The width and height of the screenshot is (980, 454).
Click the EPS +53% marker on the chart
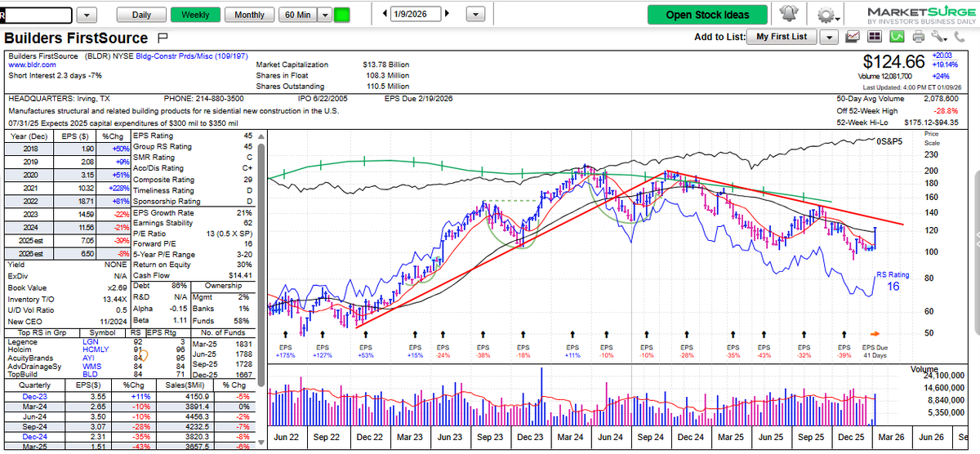pyautogui.click(x=366, y=351)
